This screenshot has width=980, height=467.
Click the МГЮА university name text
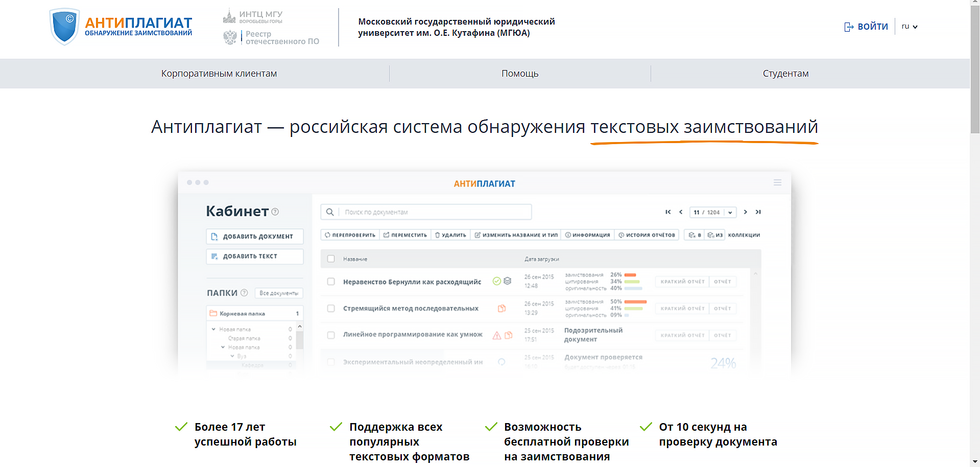point(457,27)
